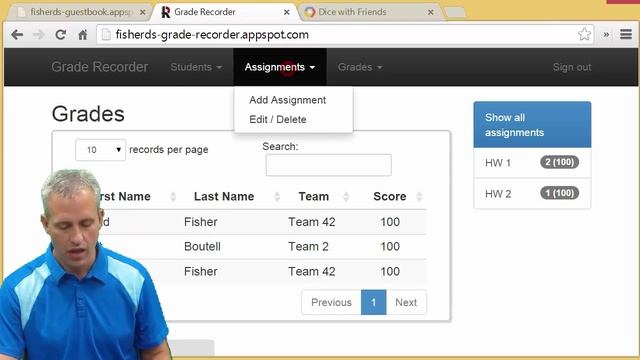The image size is (640, 360).
Task: Click the Boutell last name cell
Action: click(x=202, y=247)
